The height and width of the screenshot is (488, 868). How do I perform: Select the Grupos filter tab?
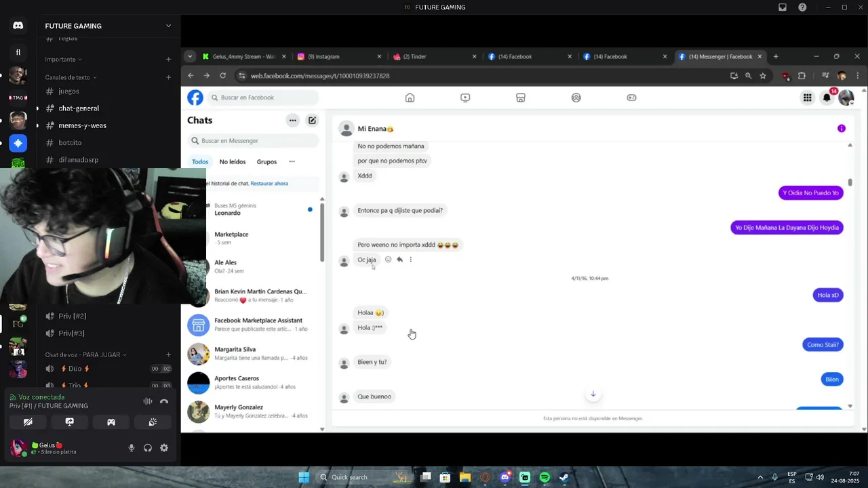pyautogui.click(x=267, y=162)
